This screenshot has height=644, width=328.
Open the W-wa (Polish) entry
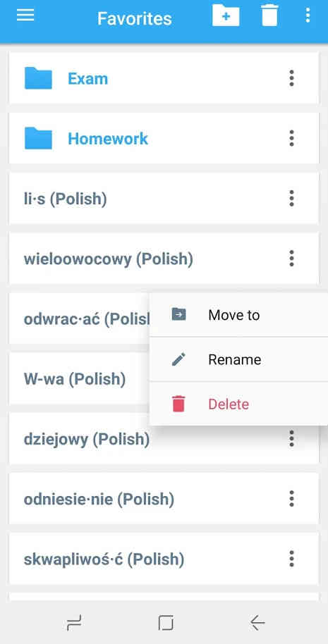(79, 378)
